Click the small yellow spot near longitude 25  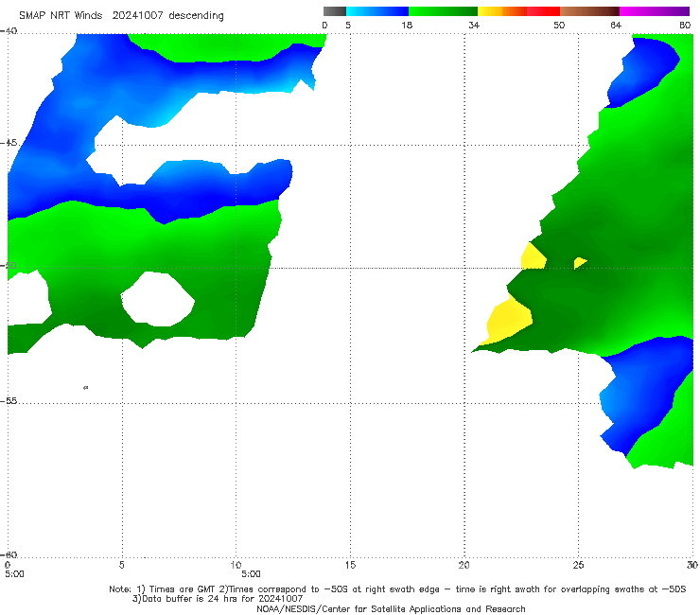[x=580, y=263]
